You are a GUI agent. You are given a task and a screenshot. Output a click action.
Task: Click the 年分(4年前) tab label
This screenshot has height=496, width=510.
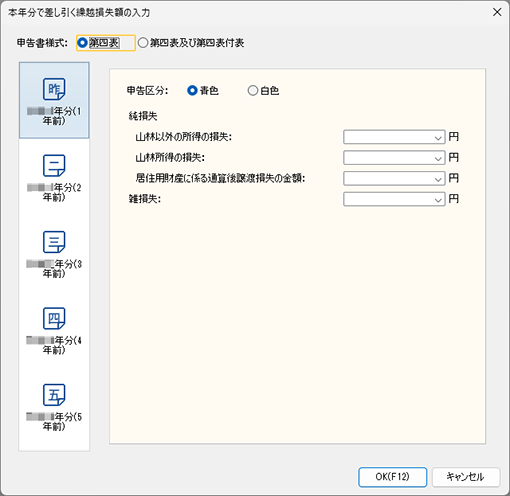tap(54, 345)
